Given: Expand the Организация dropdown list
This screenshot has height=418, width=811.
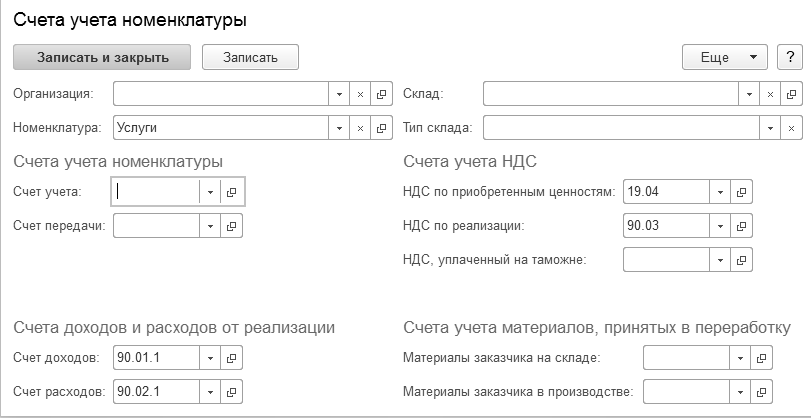Looking at the screenshot, I should click(340, 94).
